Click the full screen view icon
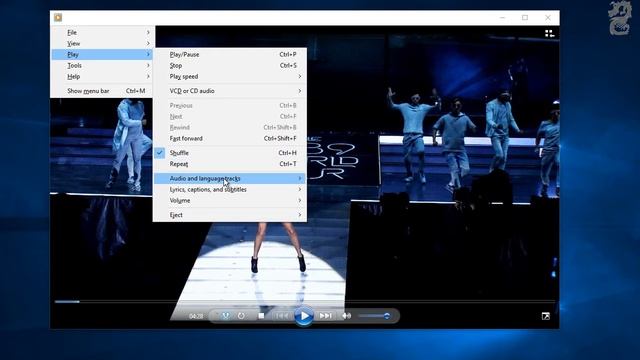This screenshot has height=360, width=640. click(546, 316)
